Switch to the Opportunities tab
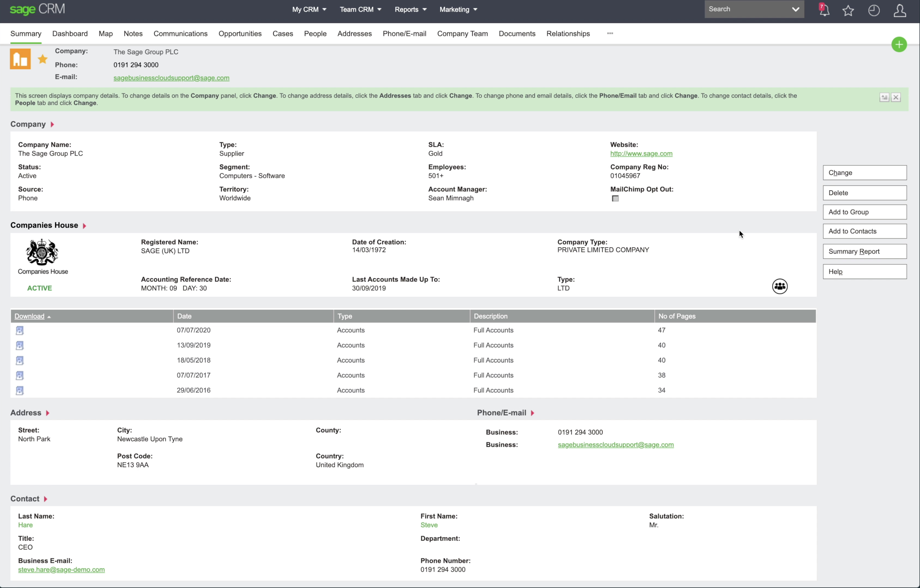This screenshot has width=920, height=588. tap(240, 34)
